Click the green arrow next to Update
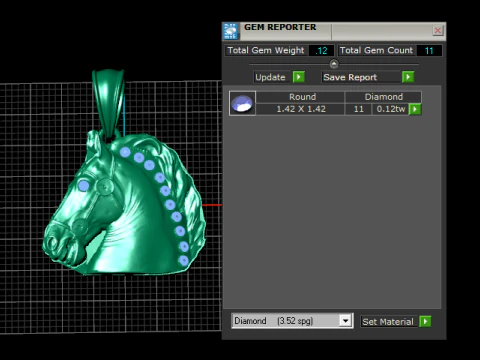The image size is (480, 360). pyautogui.click(x=299, y=77)
